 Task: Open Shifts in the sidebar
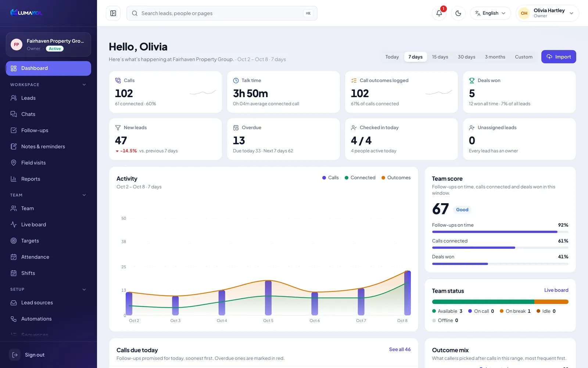tap(49, 273)
